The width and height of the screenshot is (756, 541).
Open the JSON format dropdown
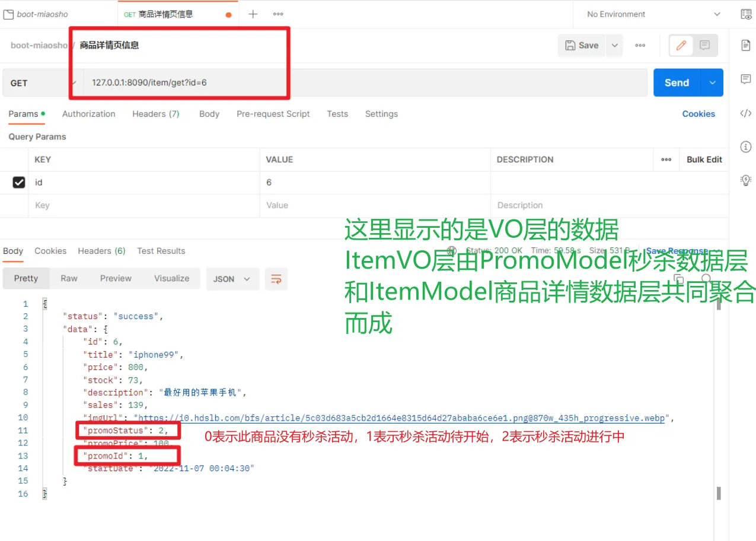click(x=232, y=279)
